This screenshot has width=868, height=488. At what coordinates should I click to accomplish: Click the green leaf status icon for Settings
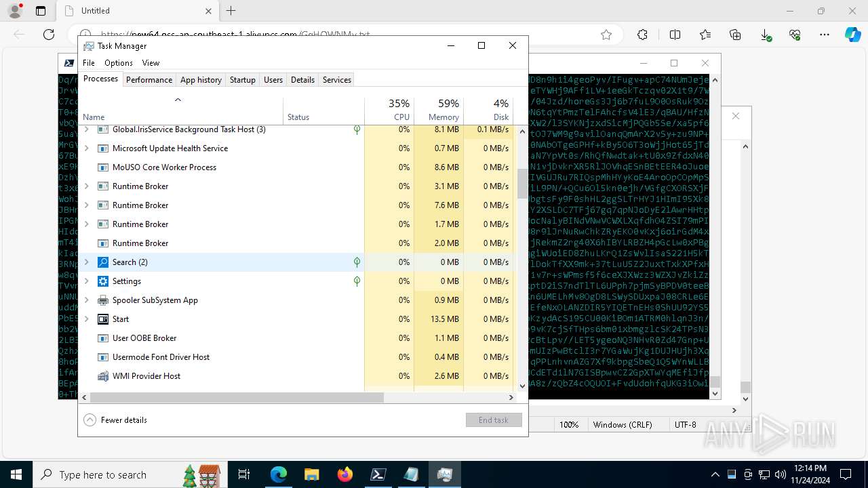[357, 281]
